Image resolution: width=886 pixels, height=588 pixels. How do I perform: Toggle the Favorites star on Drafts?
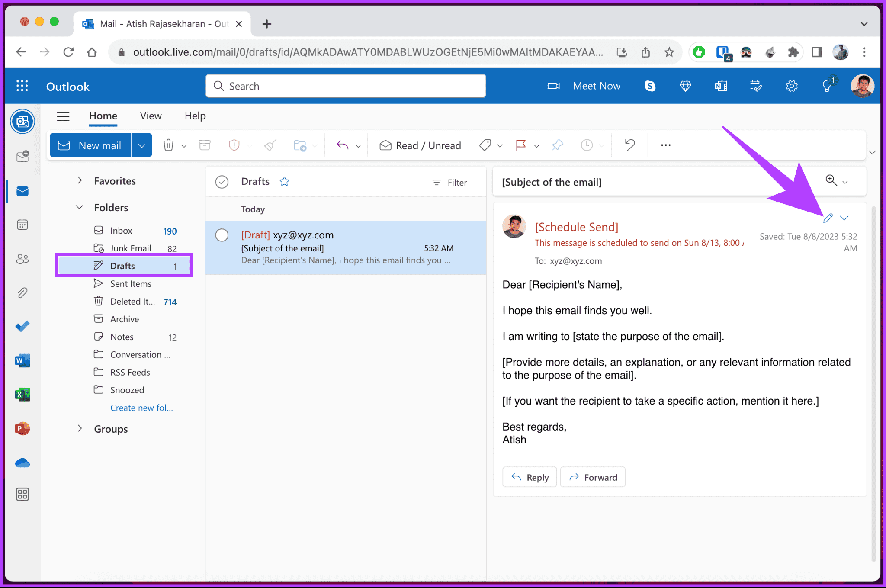(x=285, y=182)
